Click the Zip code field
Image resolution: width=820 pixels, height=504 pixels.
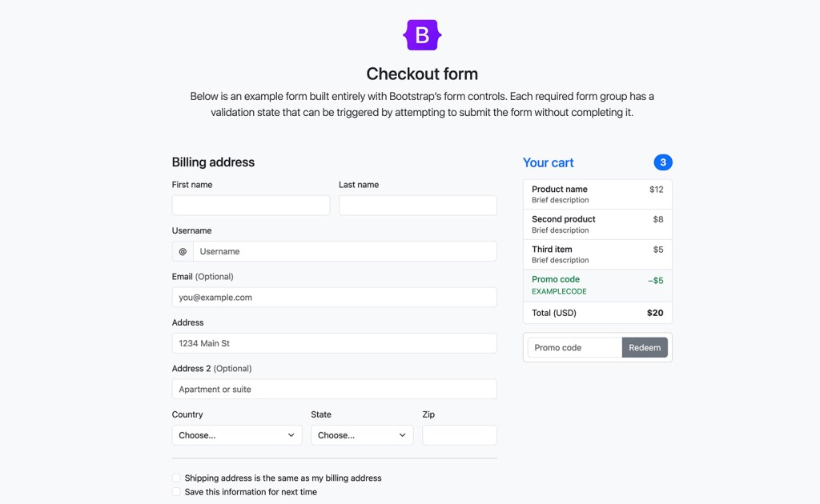point(459,434)
